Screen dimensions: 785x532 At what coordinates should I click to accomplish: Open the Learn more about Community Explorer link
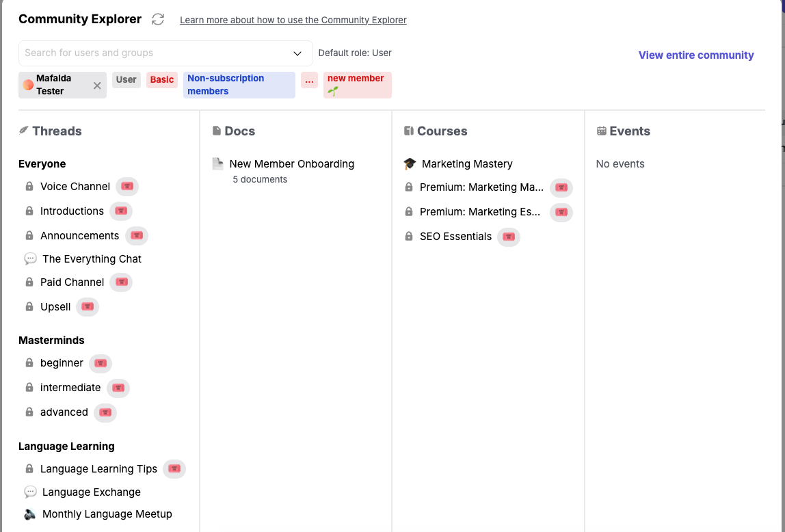click(293, 20)
